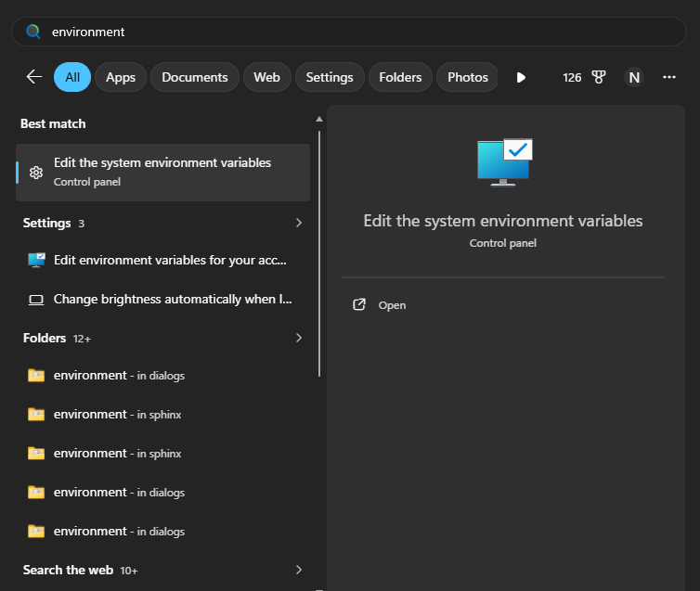Viewport: 700px width, 591px height.
Task: Expand the Folders results chevron
Action: pyautogui.click(x=299, y=338)
